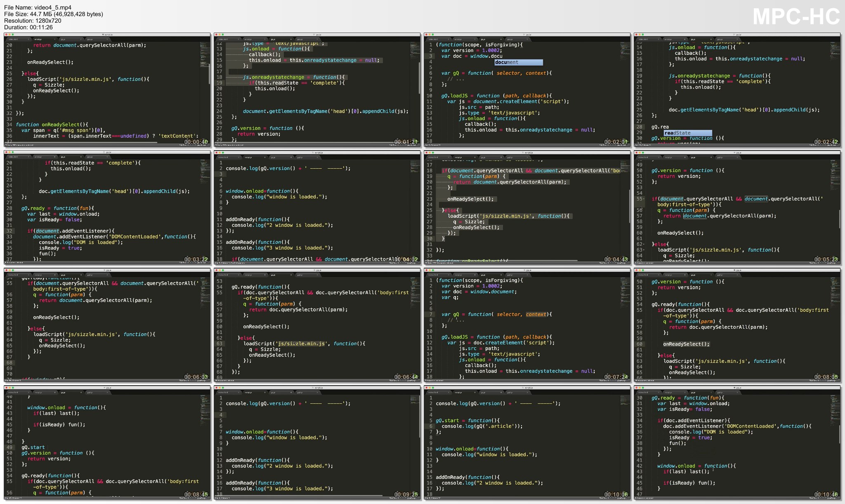Image resolution: width=845 pixels, height=504 pixels.
Task: Choose the frame at 00:07:24
Action: coord(527,325)
